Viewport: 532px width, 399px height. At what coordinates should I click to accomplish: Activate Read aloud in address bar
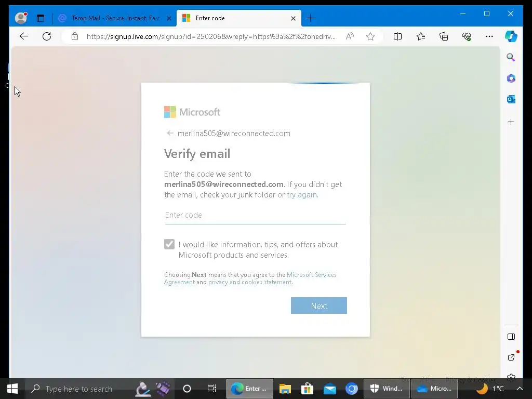tap(350, 36)
